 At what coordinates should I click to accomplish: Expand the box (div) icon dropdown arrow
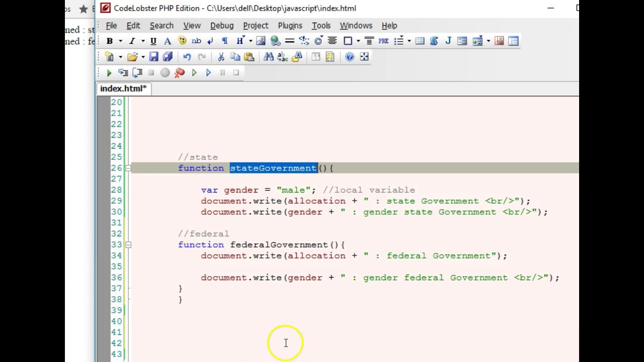pos(358,41)
